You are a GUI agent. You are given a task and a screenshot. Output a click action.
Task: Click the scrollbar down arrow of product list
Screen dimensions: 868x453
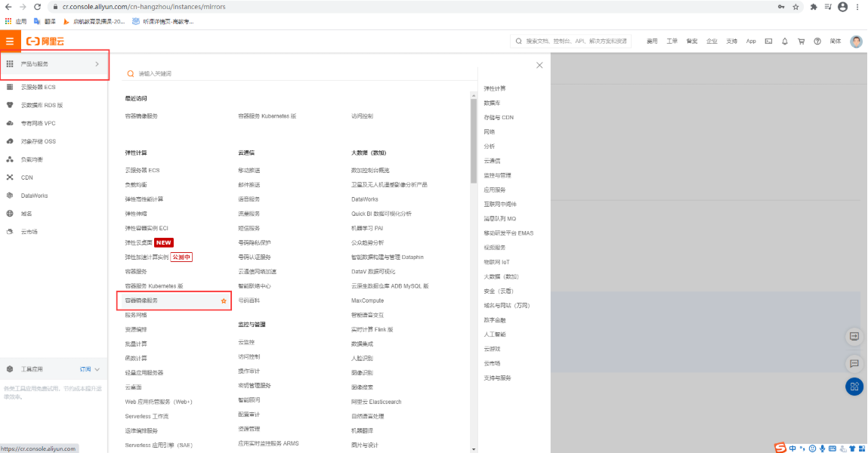click(x=474, y=449)
